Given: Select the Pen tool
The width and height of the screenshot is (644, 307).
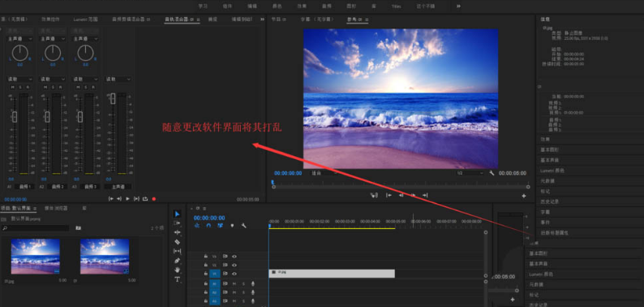Looking at the screenshot, I should 177,261.
